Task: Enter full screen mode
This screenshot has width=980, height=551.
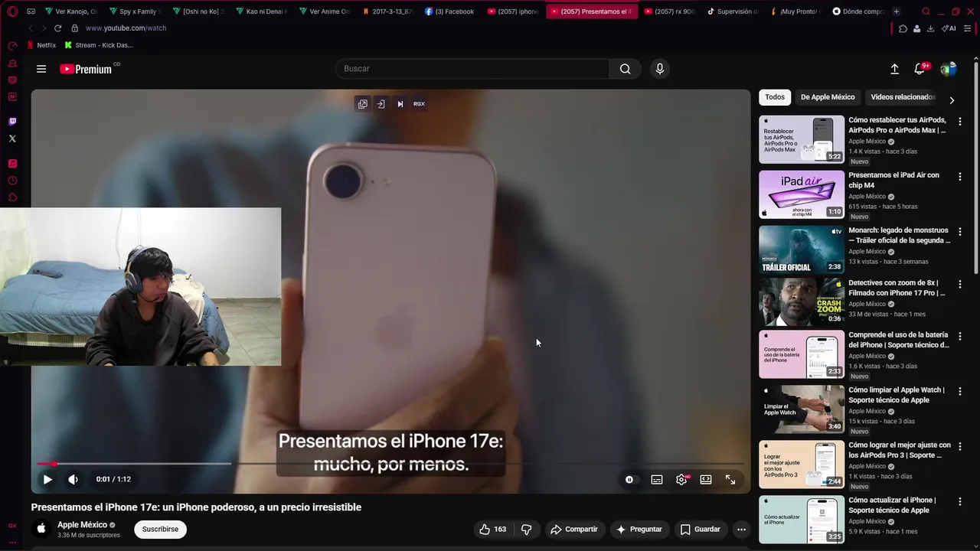Action: [730, 479]
